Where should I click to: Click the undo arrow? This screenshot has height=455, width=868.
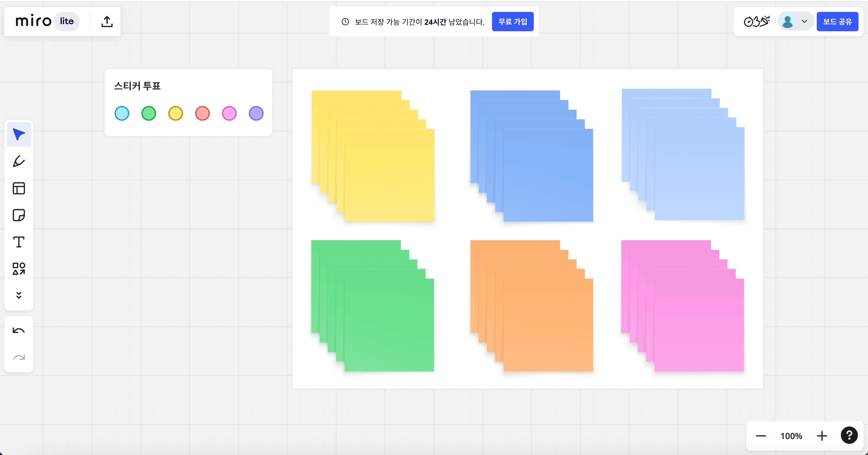pyautogui.click(x=19, y=330)
